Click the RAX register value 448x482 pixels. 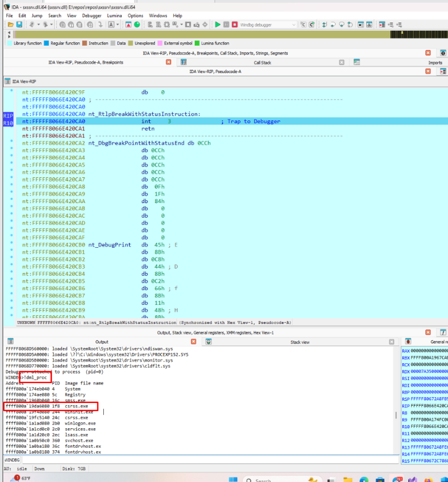point(429,351)
